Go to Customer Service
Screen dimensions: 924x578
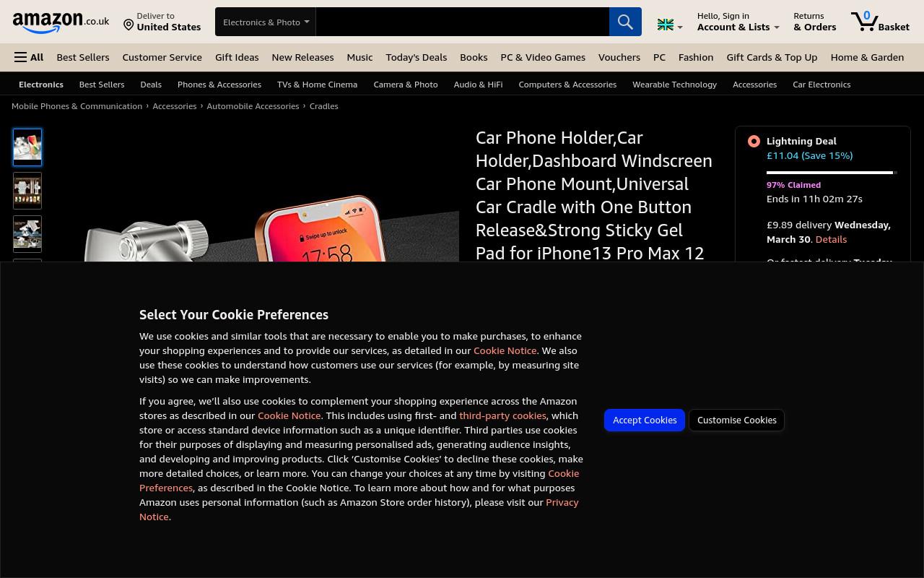coord(162,57)
